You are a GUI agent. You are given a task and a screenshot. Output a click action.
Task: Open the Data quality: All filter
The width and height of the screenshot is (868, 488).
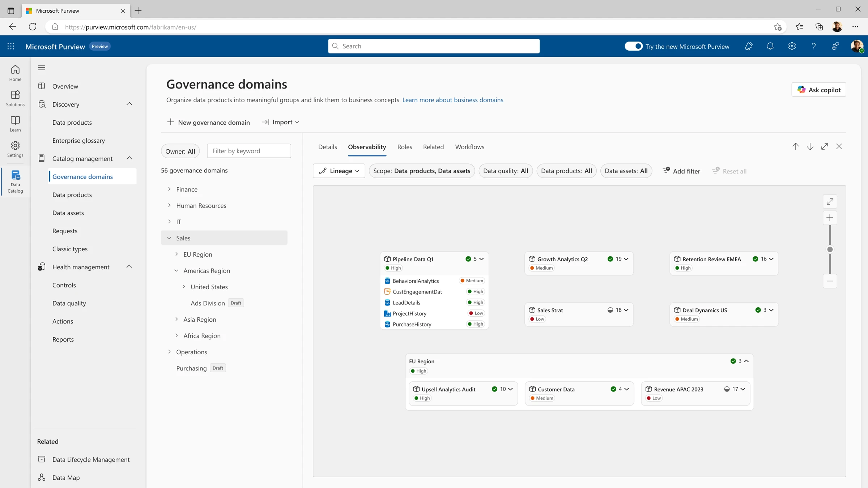506,171
